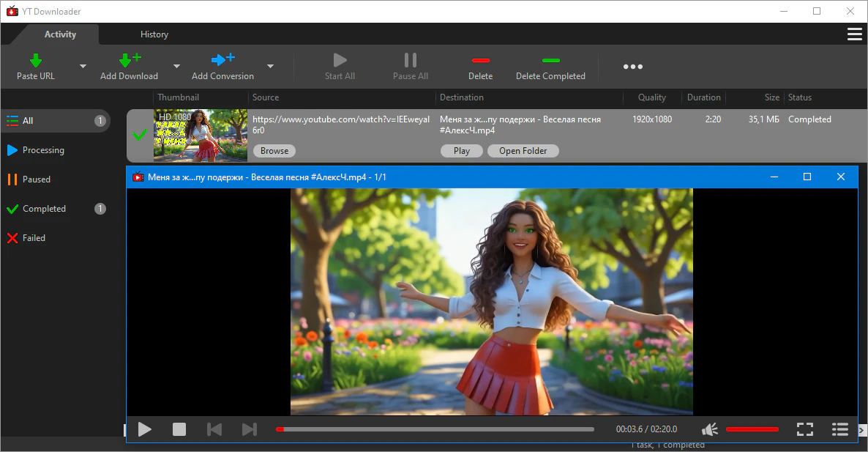
Task: Open the player playlist icon
Action: coord(839,429)
